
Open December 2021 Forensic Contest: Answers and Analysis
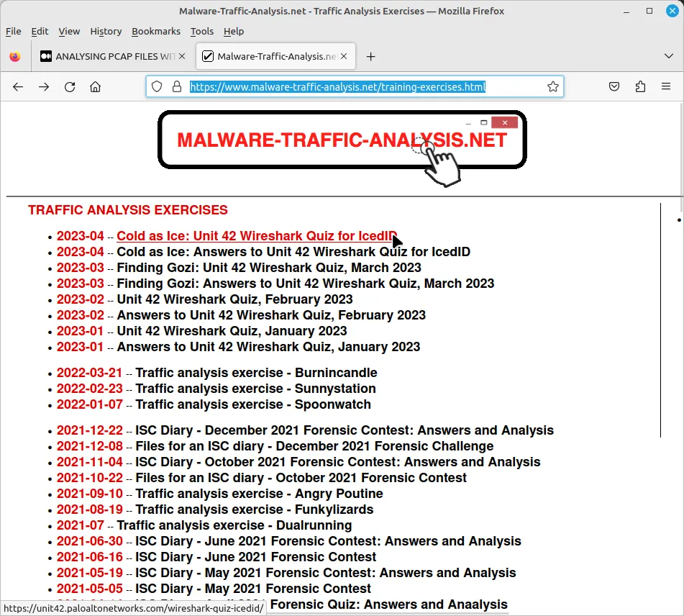[x=345, y=430]
